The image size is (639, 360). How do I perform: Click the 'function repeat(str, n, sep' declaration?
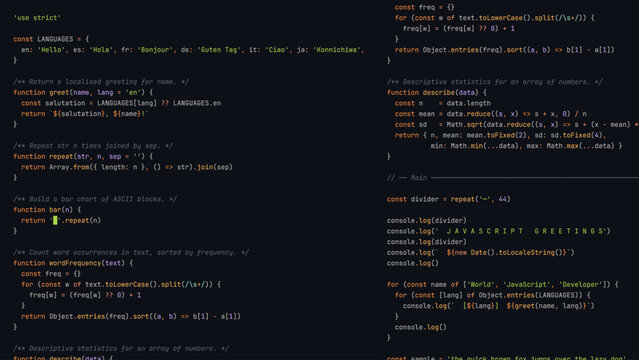(83, 157)
